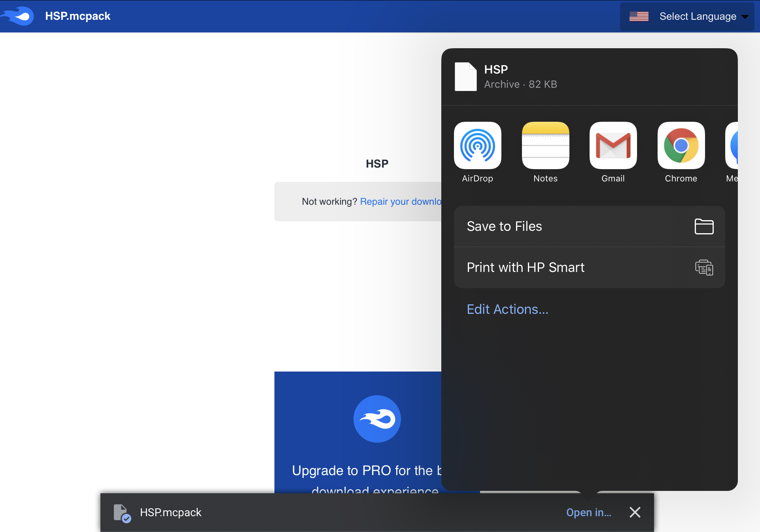Click the round MediaFire PRO logo
Image resolution: width=760 pixels, height=532 pixels.
pos(377,419)
